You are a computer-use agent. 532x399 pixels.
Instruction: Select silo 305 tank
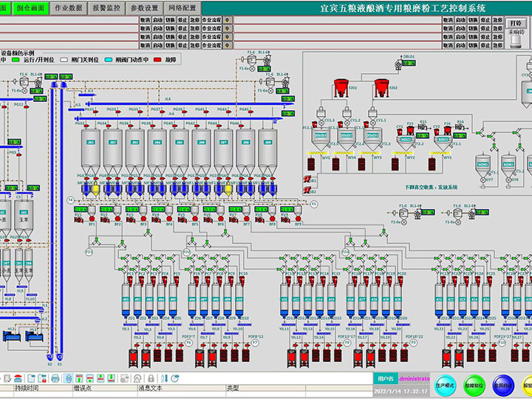point(179,151)
